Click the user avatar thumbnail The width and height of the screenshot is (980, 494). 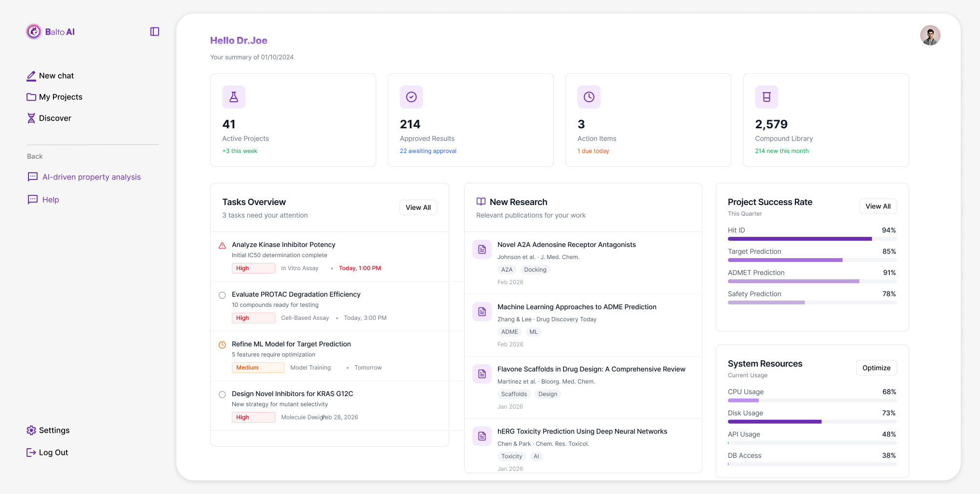point(930,35)
